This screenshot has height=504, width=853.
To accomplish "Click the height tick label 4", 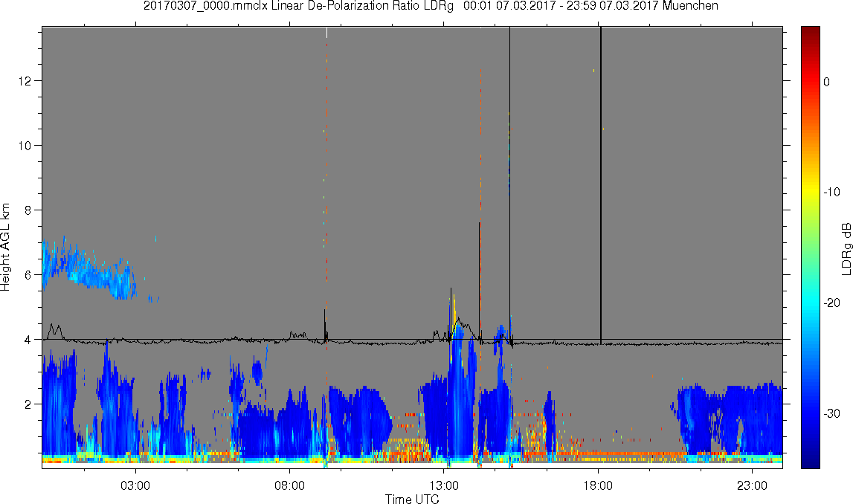I will coord(28,340).
